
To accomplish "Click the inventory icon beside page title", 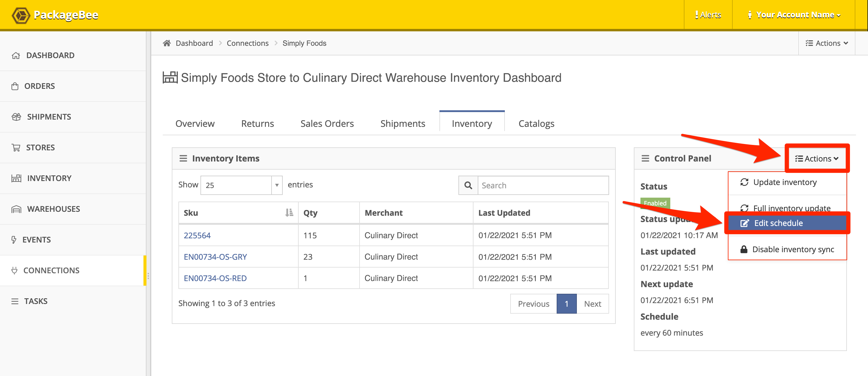I will [170, 77].
